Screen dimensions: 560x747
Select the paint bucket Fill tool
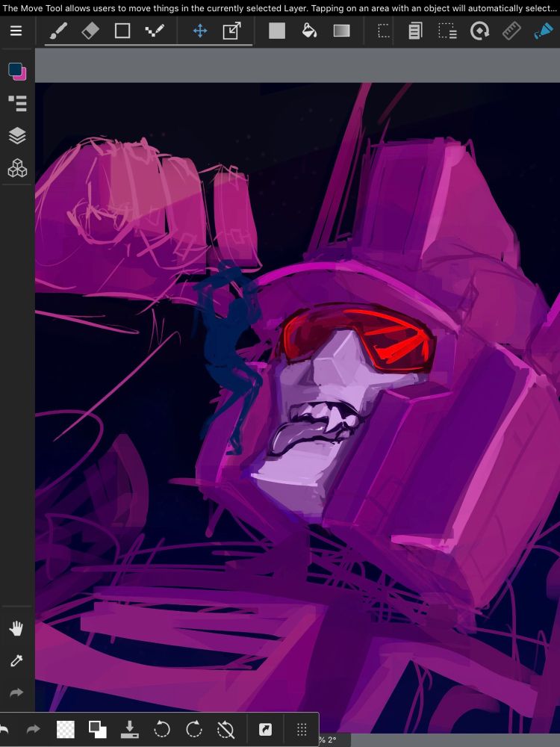(310, 31)
